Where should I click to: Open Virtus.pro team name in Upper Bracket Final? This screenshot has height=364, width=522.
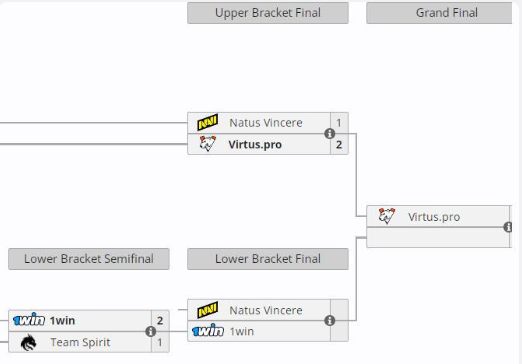click(x=255, y=145)
